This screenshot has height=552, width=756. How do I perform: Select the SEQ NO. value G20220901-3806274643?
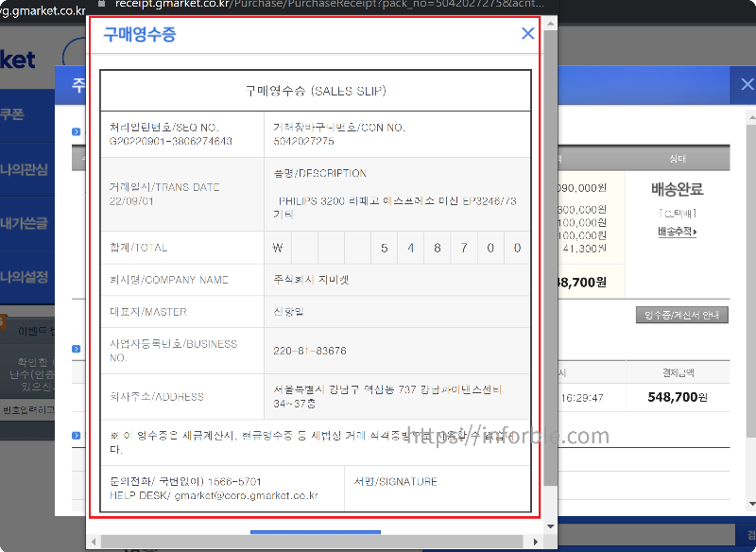pos(171,141)
